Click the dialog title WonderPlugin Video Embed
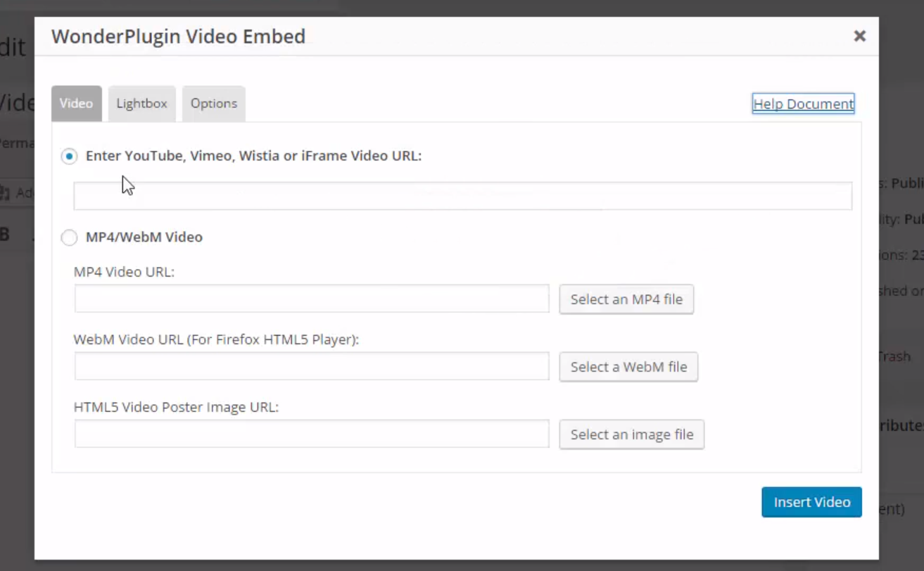This screenshot has width=924, height=571. pos(178,37)
